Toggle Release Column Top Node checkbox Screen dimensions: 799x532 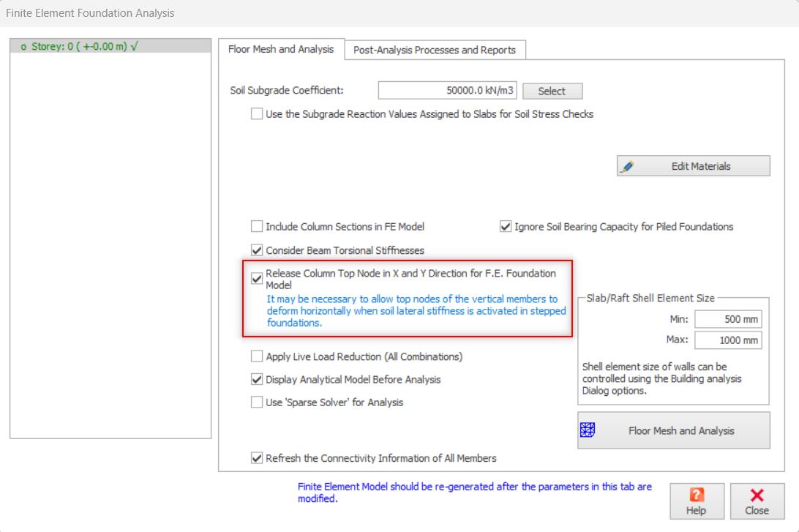pos(257,279)
